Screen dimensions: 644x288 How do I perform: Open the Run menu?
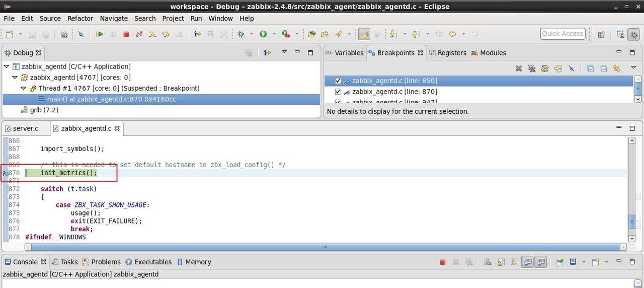(196, 18)
